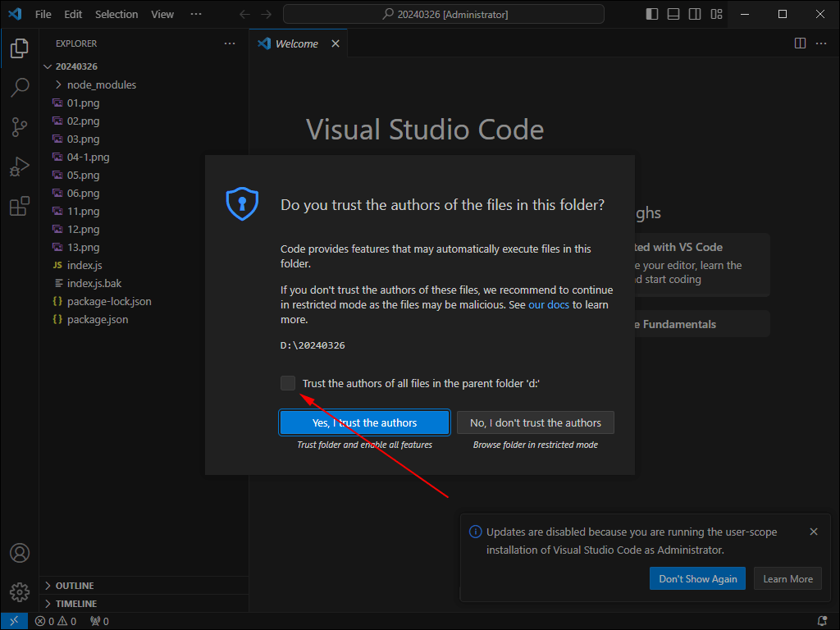The width and height of the screenshot is (840, 630).
Task: Open the Edit menu
Action: pos(73,15)
